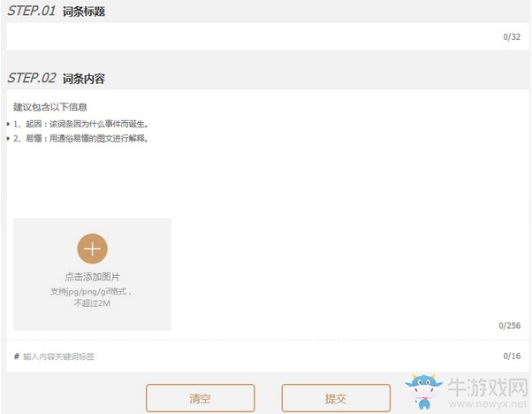Click the 0/16 tag character counter
The height and width of the screenshot is (414, 532).
click(x=512, y=356)
